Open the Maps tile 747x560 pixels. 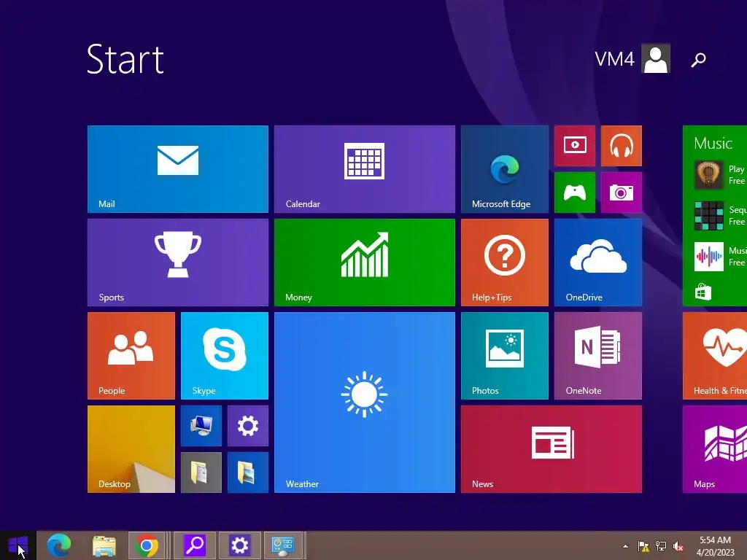click(x=715, y=449)
